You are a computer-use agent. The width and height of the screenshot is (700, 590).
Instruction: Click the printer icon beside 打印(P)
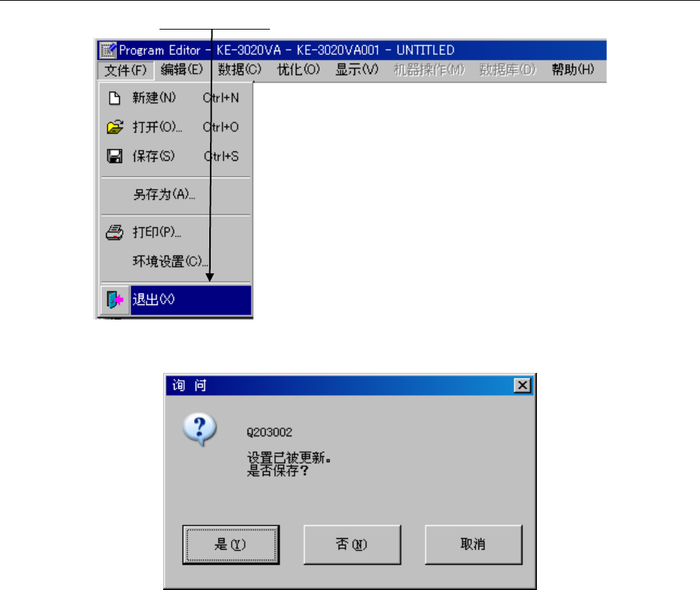(x=115, y=232)
